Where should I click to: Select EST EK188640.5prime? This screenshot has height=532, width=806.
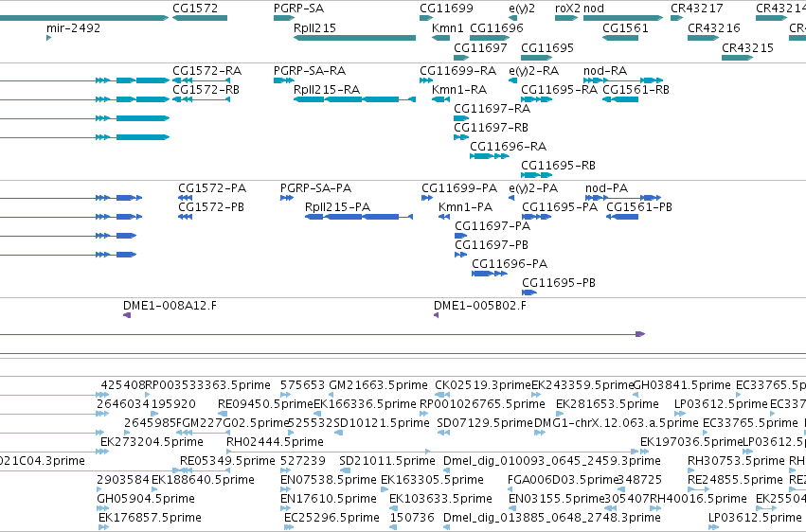[x=154, y=490]
